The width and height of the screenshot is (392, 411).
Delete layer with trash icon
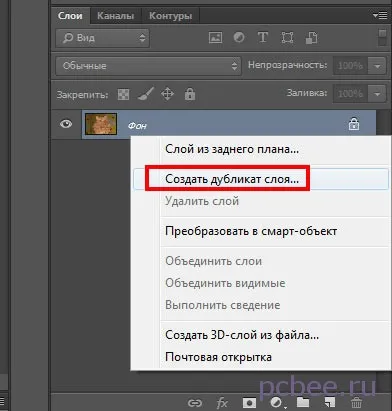[x=356, y=403]
